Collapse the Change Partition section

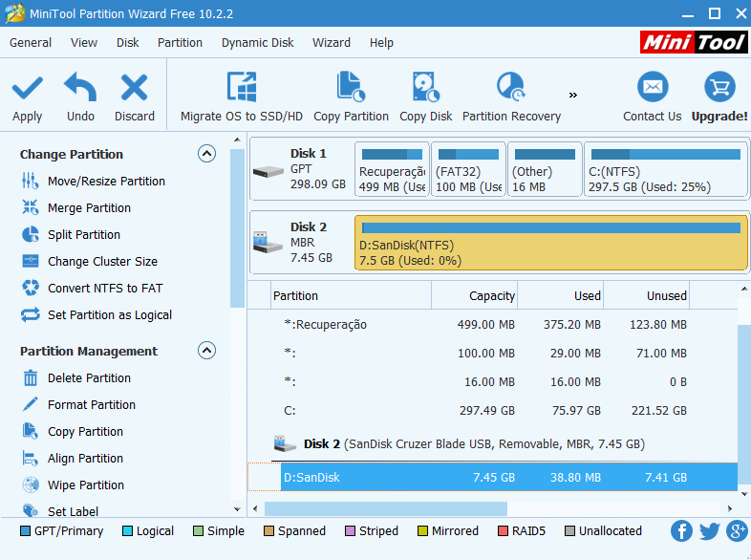pos(206,154)
